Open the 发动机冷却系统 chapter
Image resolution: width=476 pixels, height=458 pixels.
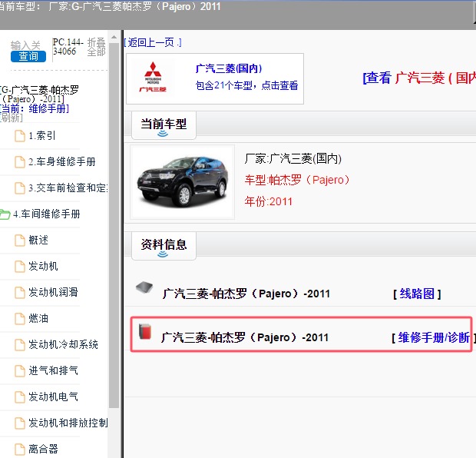click(63, 344)
